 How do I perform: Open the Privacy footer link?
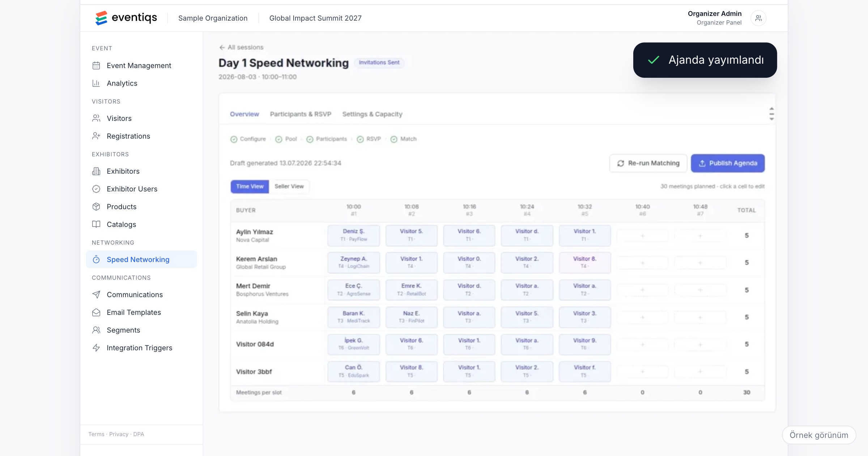[x=119, y=434]
